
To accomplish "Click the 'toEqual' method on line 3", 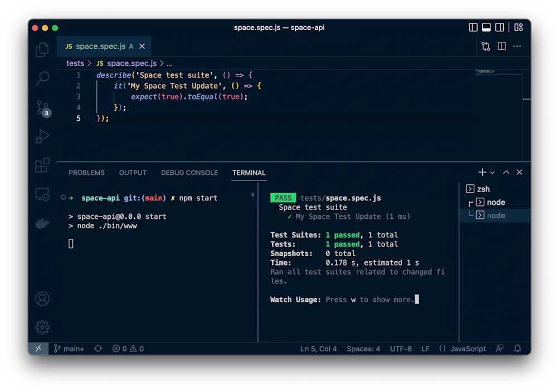I will pos(203,97).
